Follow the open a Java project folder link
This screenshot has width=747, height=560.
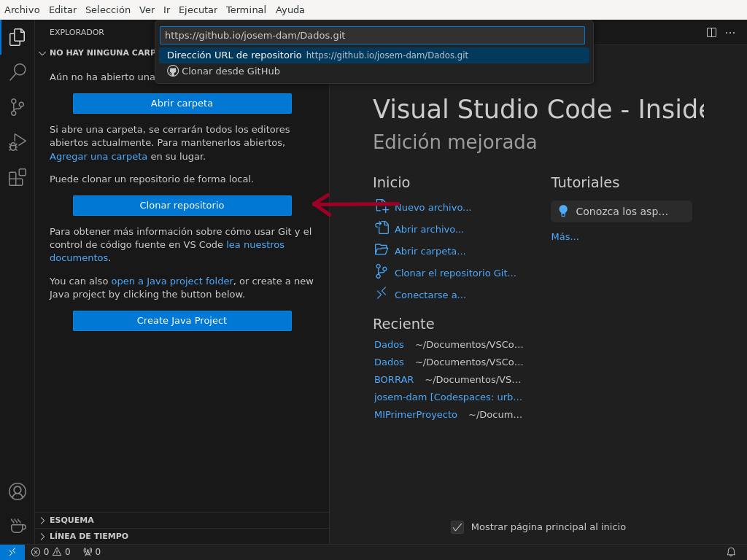point(172,281)
